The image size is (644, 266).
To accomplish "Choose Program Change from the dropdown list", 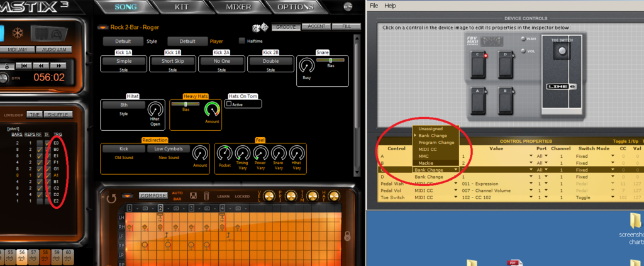I will (x=436, y=142).
